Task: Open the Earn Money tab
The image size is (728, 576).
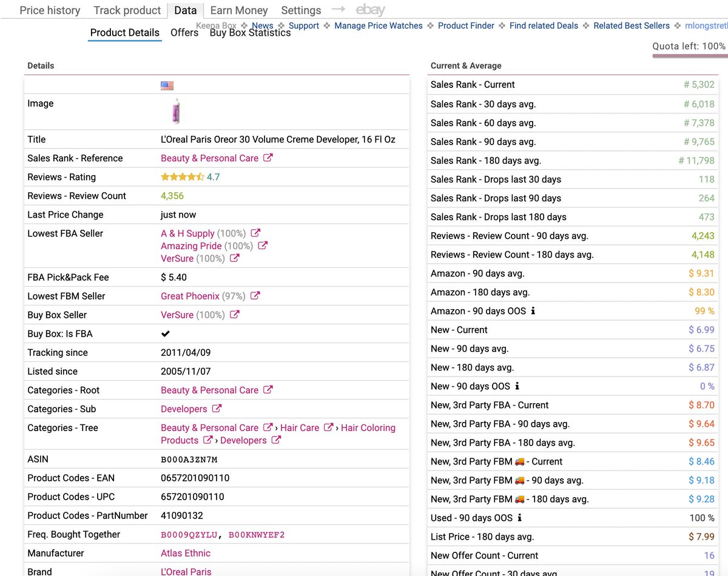Action: tap(239, 10)
